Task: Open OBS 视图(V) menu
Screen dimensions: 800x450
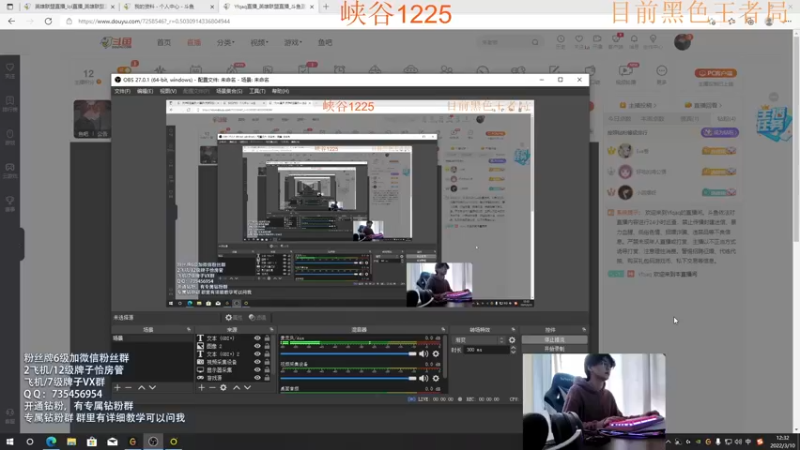Action: click(x=168, y=91)
